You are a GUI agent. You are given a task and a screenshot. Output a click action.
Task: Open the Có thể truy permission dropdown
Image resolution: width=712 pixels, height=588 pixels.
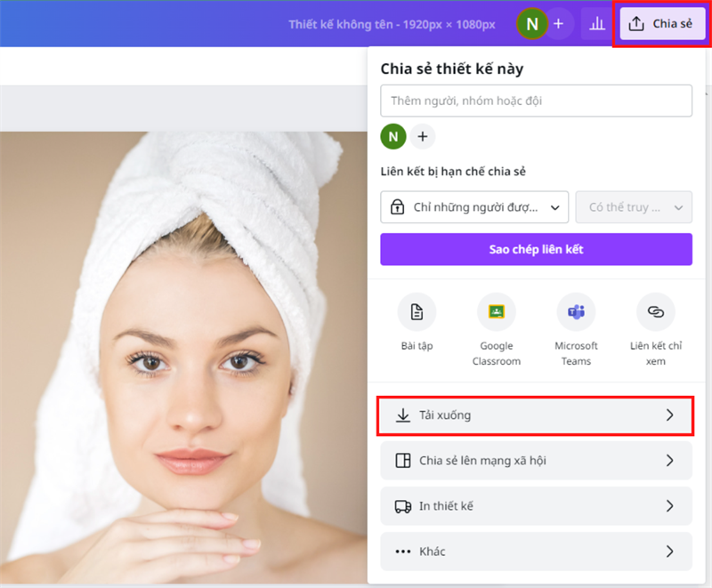click(634, 207)
